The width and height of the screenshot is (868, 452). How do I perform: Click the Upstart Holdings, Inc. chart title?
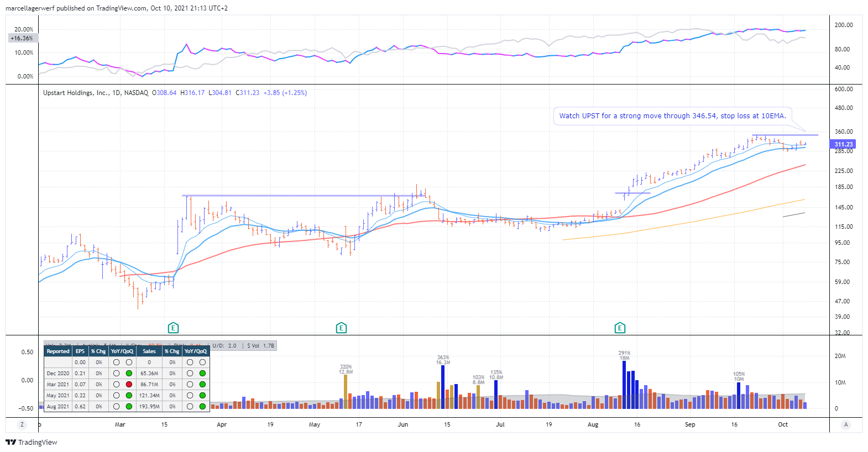click(76, 93)
